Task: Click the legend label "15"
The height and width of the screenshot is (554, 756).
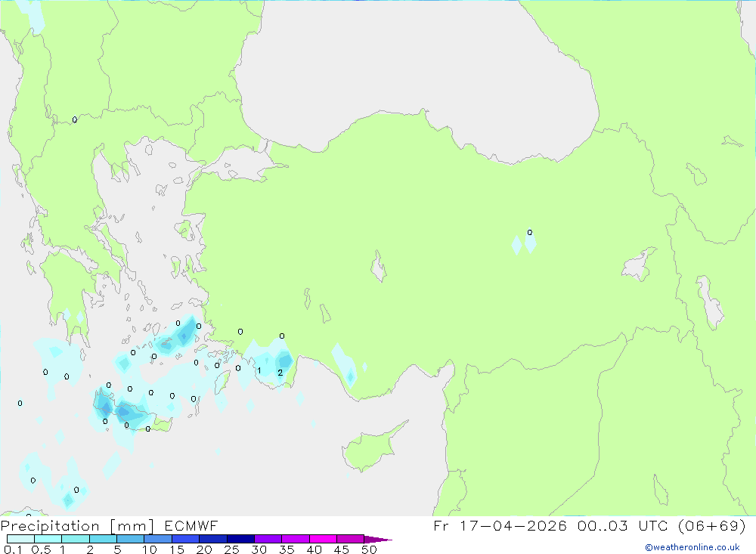Action: pyautogui.click(x=177, y=549)
